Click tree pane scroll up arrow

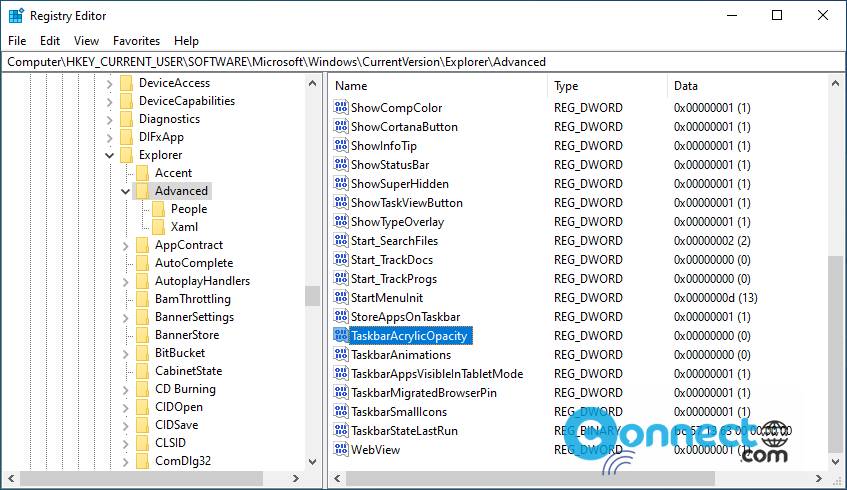point(312,83)
